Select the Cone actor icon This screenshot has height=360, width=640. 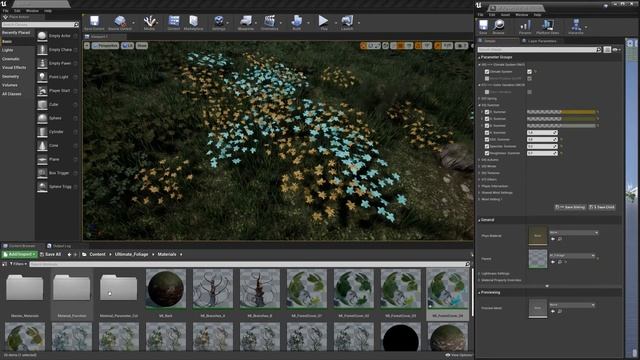[x=42, y=146]
